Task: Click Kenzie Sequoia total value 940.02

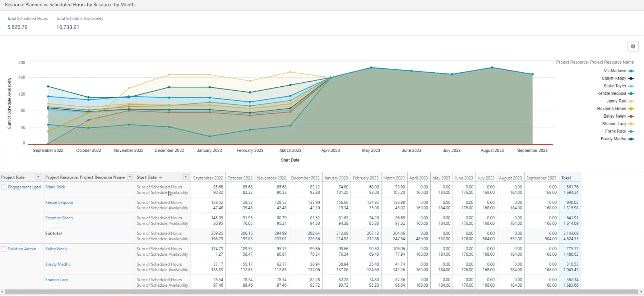Action: 573,202
